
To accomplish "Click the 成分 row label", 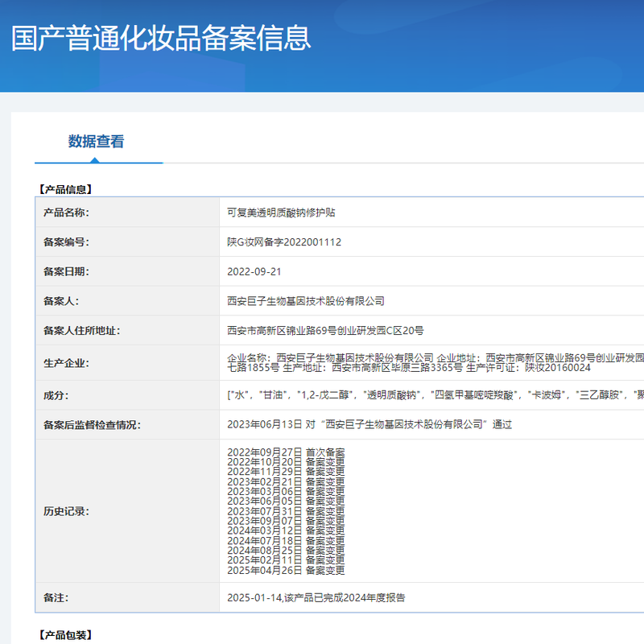I will point(56,394).
